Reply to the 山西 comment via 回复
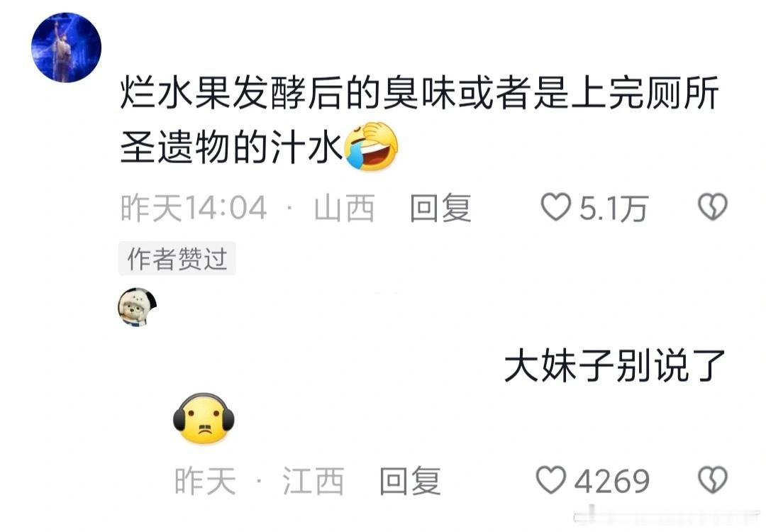The width and height of the screenshot is (766, 532). point(440,208)
